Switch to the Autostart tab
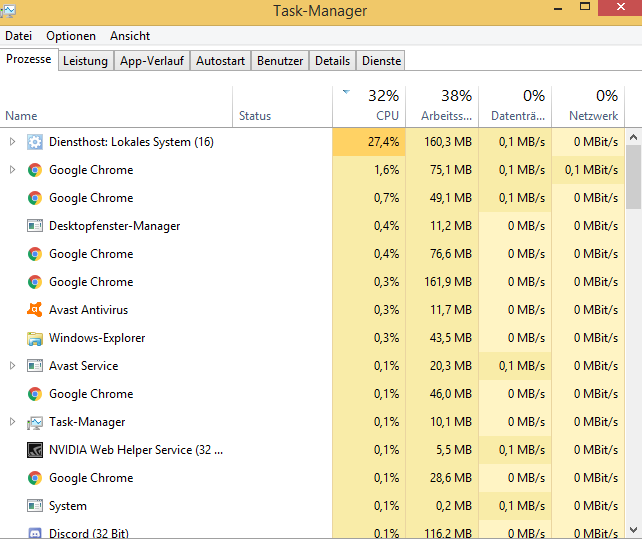644x540 pixels. point(221,61)
